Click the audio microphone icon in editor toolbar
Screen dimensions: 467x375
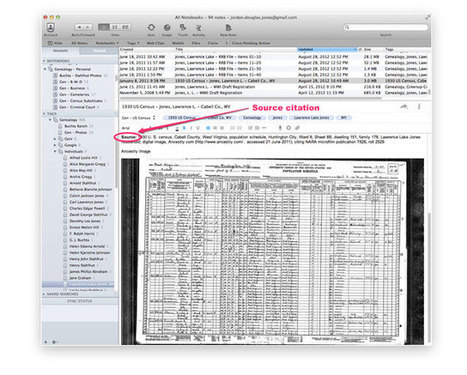(x=280, y=128)
